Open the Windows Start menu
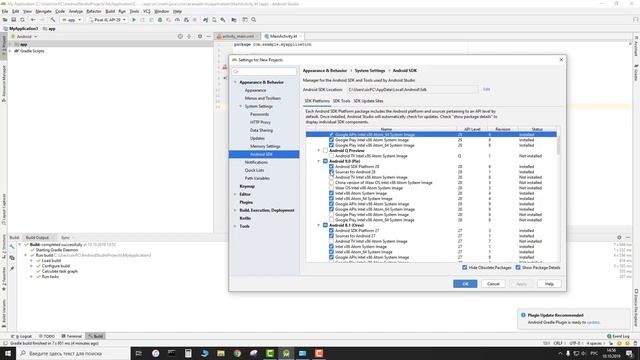 8,353
